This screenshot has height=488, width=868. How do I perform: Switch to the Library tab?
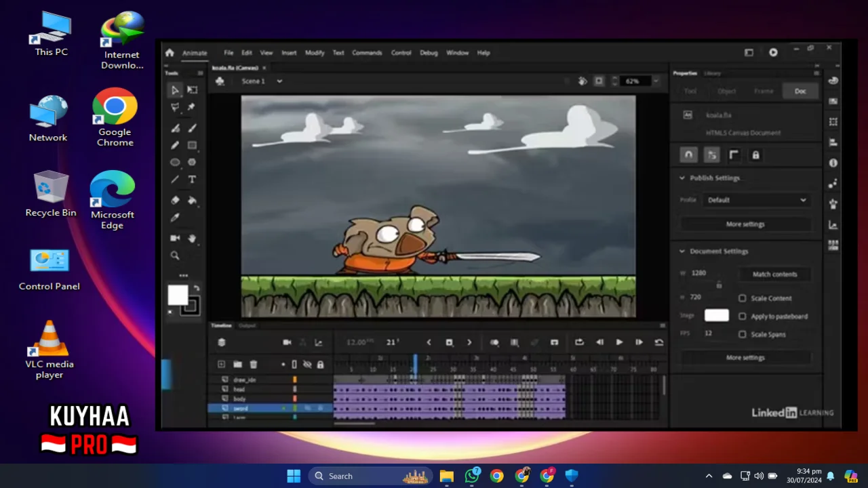click(713, 73)
